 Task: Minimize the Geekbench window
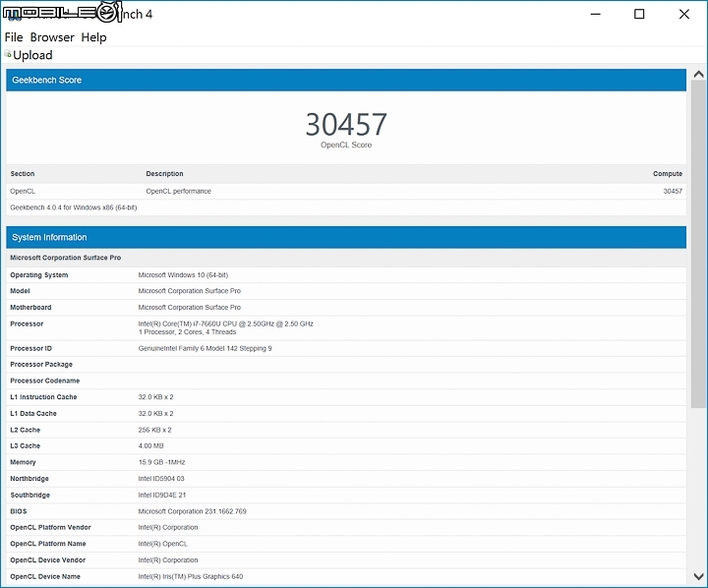coord(596,14)
